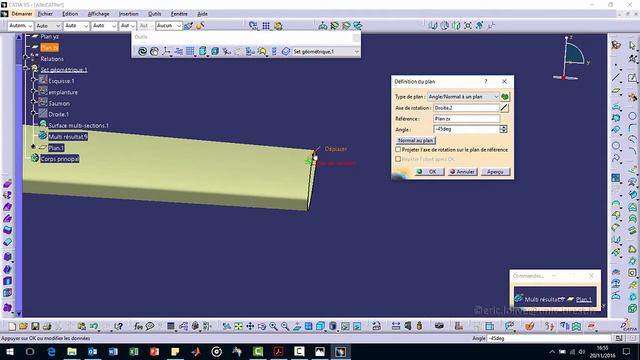This screenshot has width=640, height=360.
Task: Click the line icon next to Axe de rotation field
Action: 504,108
